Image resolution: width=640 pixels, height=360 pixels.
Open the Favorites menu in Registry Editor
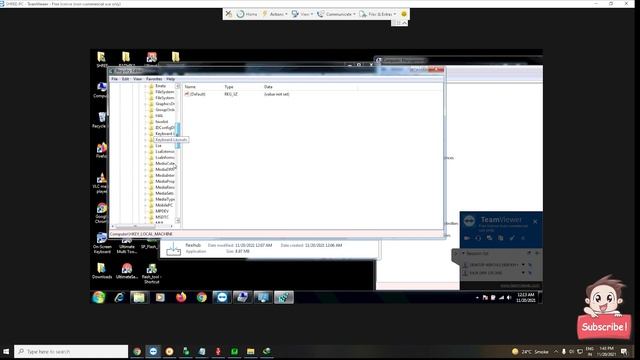tap(154, 79)
